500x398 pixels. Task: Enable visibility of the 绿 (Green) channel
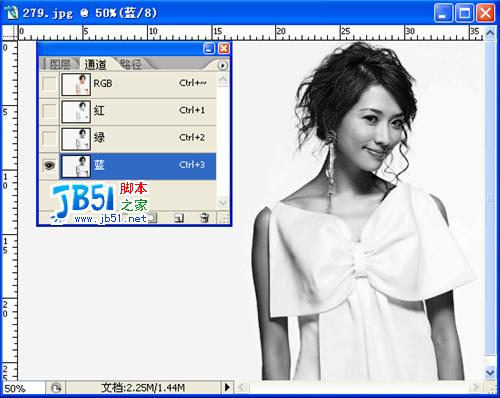click(x=49, y=138)
